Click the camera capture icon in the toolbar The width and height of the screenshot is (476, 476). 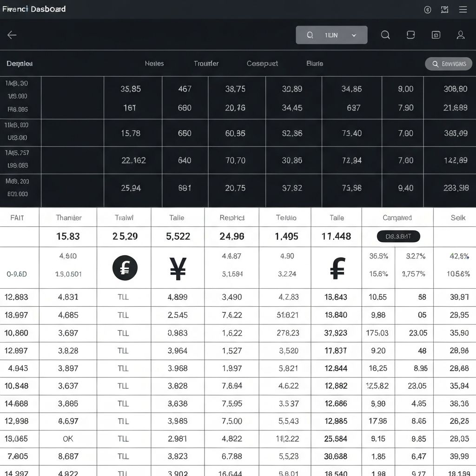pyautogui.click(x=436, y=34)
